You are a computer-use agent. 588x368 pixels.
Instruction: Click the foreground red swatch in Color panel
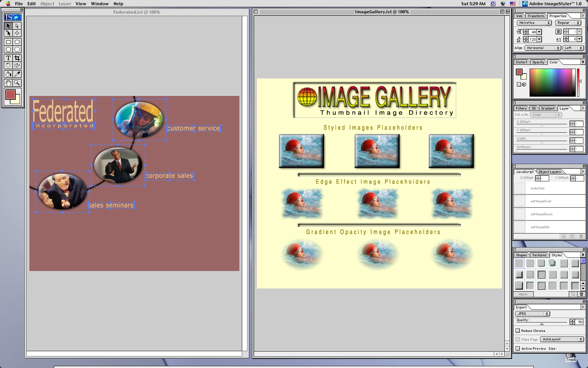[519, 72]
